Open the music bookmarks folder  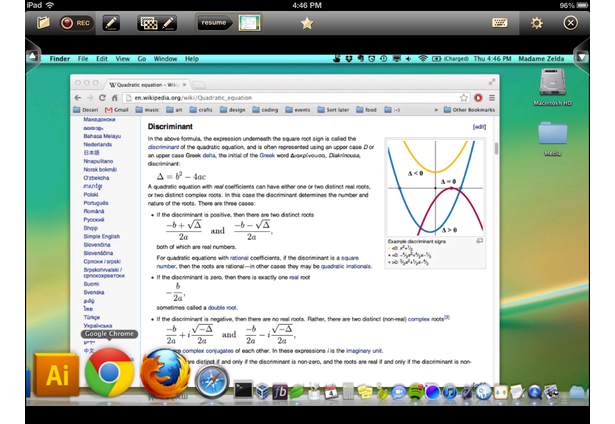point(147,110)
